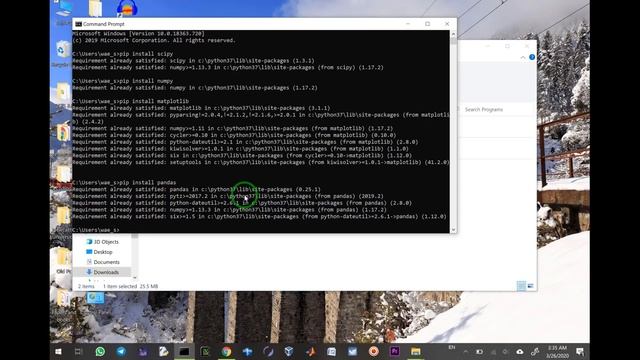Open the blue mail app taskbar icon
Image resolution: width=640 pixels, height=360 pixels.
tap(353, 351)
